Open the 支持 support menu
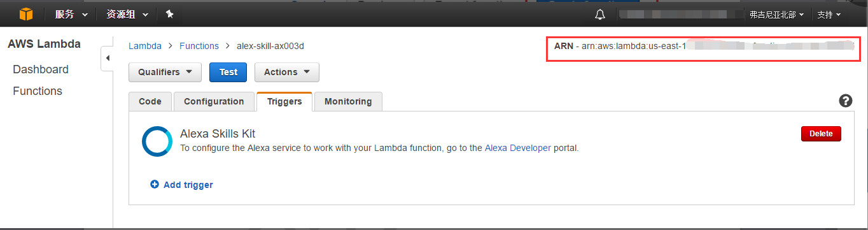This screenshot has width=868, height=230. click(829, 14)
